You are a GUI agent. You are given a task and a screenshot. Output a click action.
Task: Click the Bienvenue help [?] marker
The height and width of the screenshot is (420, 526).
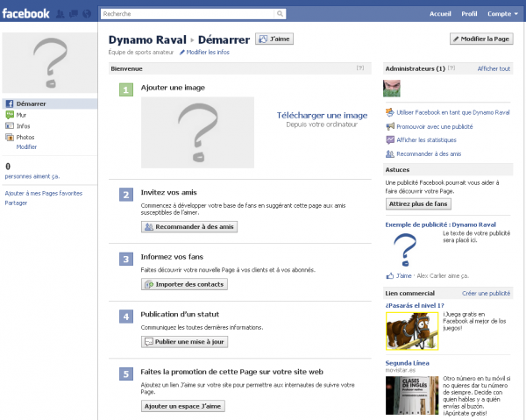point(360,68)
